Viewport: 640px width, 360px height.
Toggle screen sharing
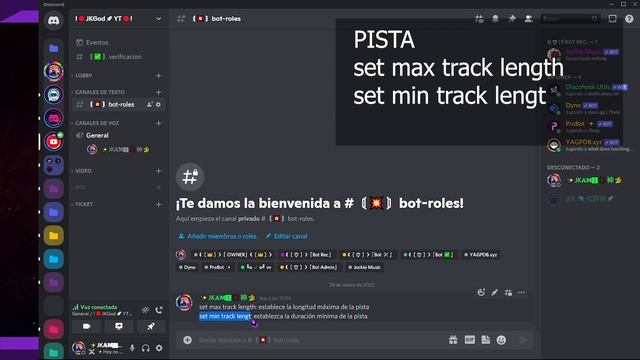[x=118, y=327]
